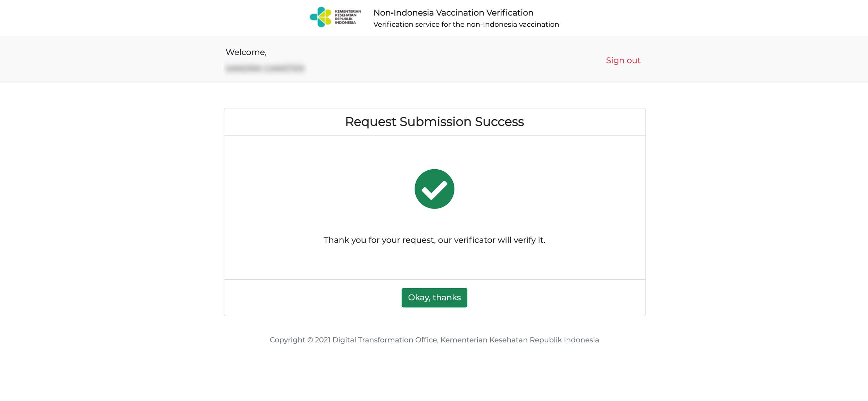
Task: Click the word 'verificator' in the message
Action: tap(474, 240)
